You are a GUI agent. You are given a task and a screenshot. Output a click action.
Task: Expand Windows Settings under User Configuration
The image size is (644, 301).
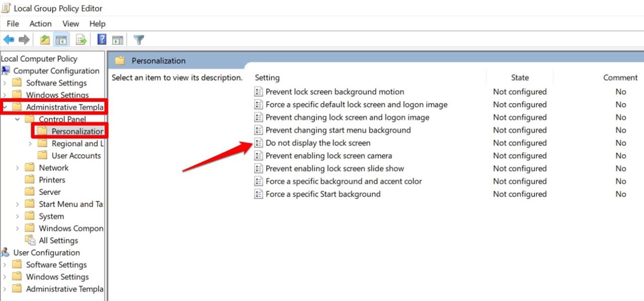[5, 277]
